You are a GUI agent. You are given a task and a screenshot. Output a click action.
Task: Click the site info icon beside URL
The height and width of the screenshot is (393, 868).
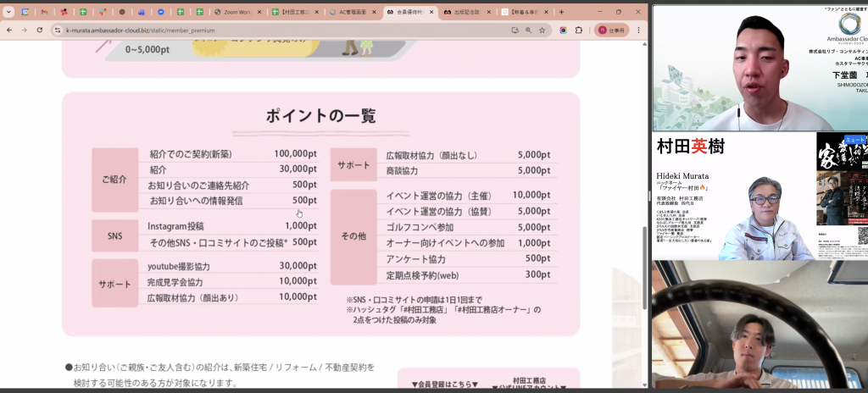pyautogui.click(x=58, y=30)
